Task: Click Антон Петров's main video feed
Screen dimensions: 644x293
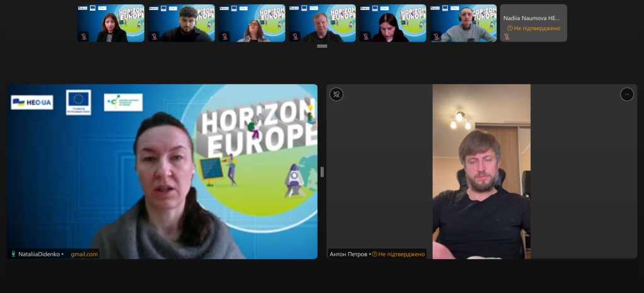Action: [481, 170]
